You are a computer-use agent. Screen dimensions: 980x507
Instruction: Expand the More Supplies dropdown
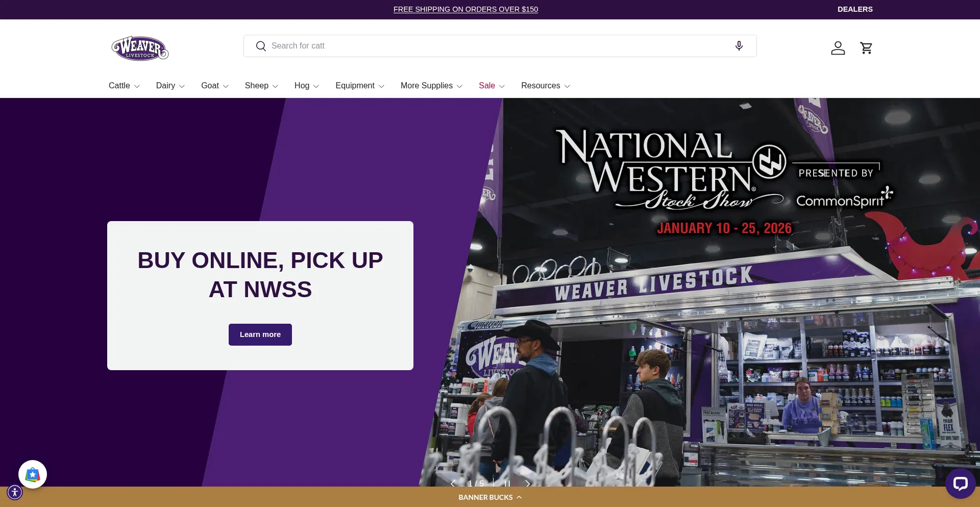point(431,86)
